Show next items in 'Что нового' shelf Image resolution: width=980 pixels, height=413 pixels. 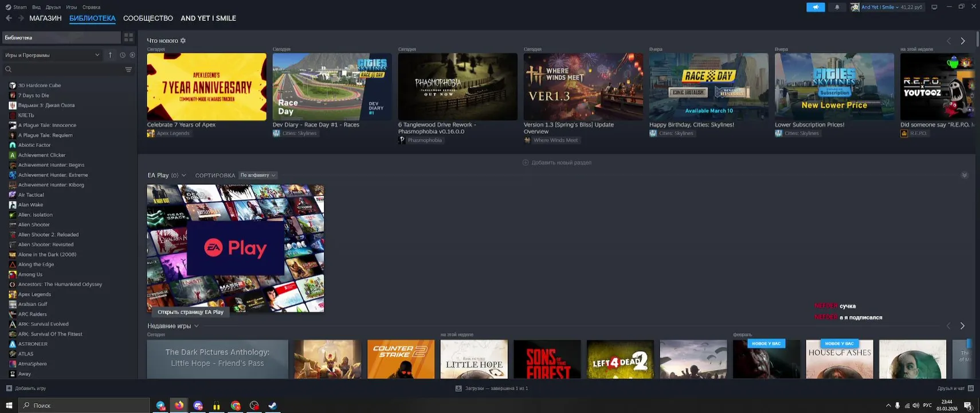pos(963,41)
